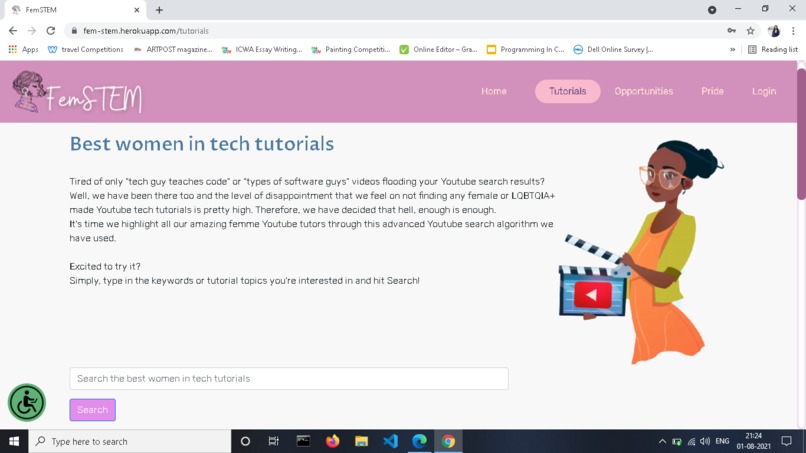Viewport: 806px width, 453px height.
Task: Open the Windows Start menu
Action: point(14,441)
